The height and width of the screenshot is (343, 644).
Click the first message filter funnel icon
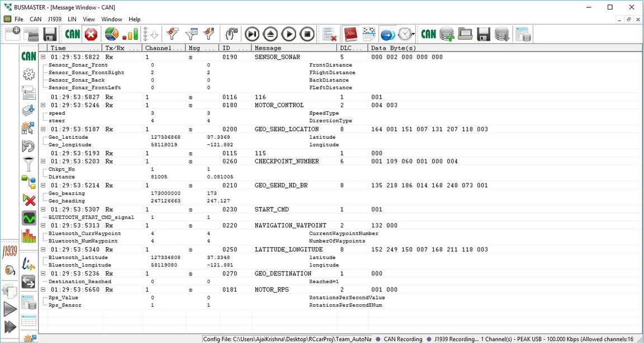click(x=172, y=34)
